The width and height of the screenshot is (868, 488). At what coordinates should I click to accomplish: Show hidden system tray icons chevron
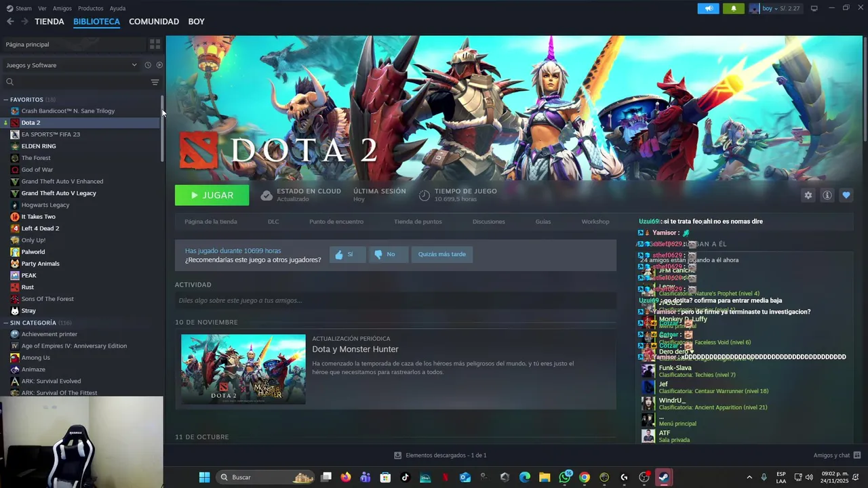(749, 477)
